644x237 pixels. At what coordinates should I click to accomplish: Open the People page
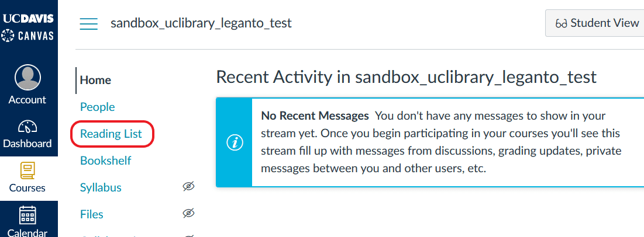coord(97,107)
